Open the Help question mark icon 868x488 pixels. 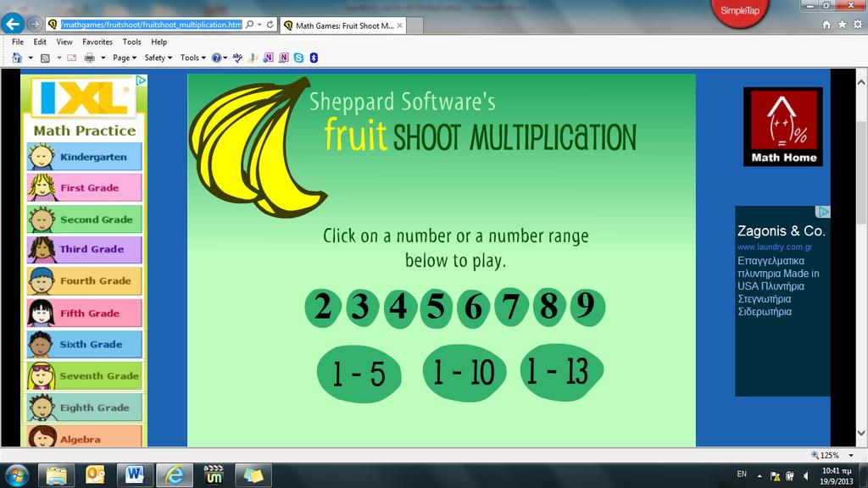[216, 58]
